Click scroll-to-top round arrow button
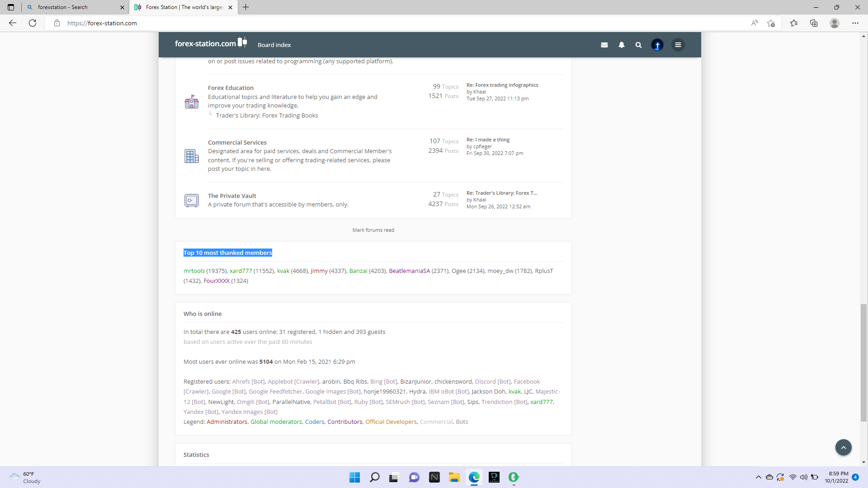This screenshot has height=488, width=868. [x=843, y=447]
